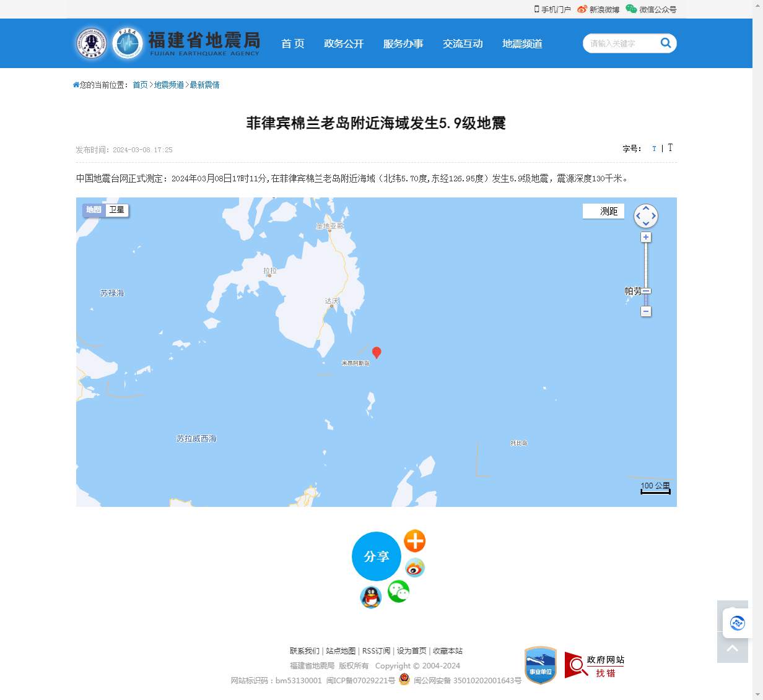Click the map zoom-out minus button

[646, 311]
